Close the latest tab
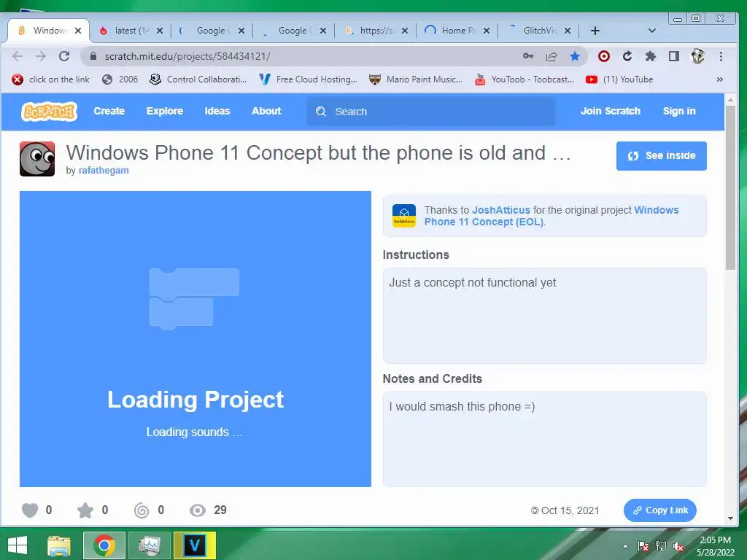The image size is (747, 560). pyautogui.click(x=160, y=31)
